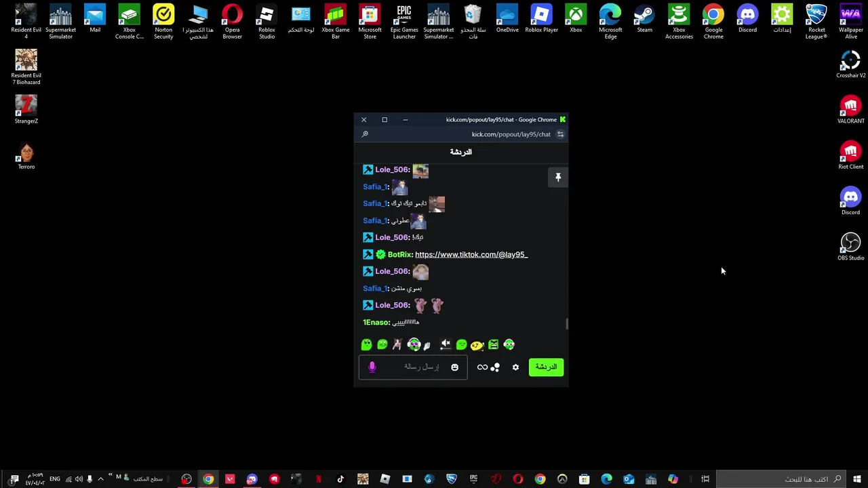Image resolution: width=868 pixels, height=488 pixels.
Task: Open site settings icon in Chrome address bar
Action: coord(560,134)
